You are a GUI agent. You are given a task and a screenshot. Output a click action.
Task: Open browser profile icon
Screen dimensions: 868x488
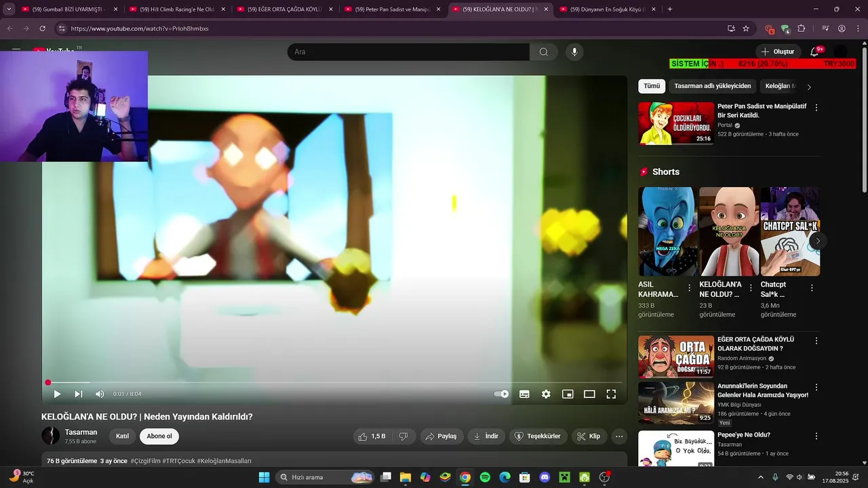click(842, 28)
